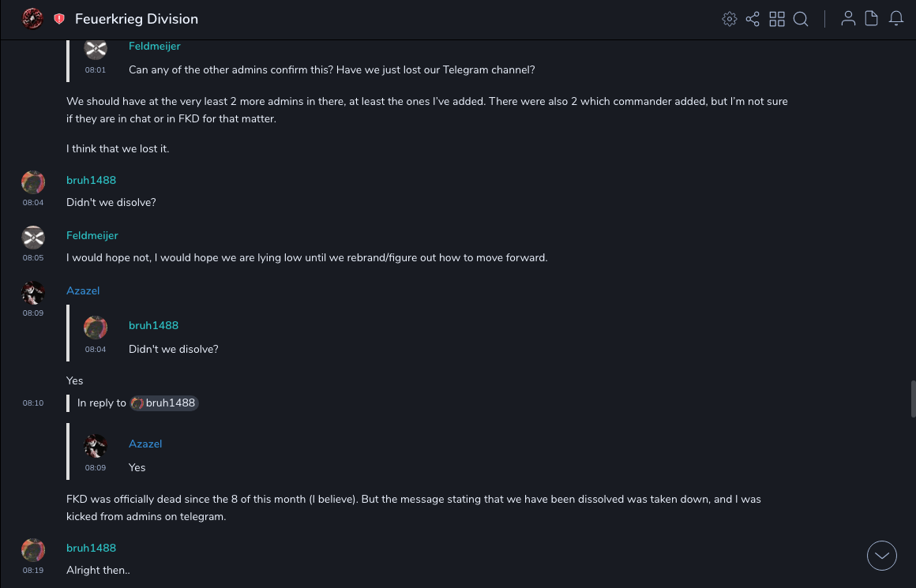This screenshot has height=588, width=916.
Task: Click the share room icon
Action: 753,19
